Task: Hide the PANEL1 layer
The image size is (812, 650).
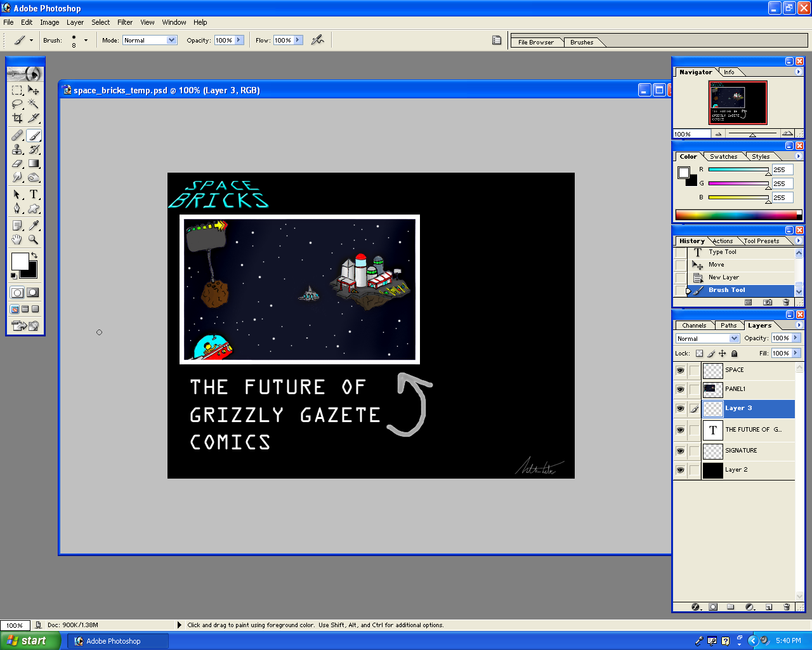Action: [x=680, y=389]
